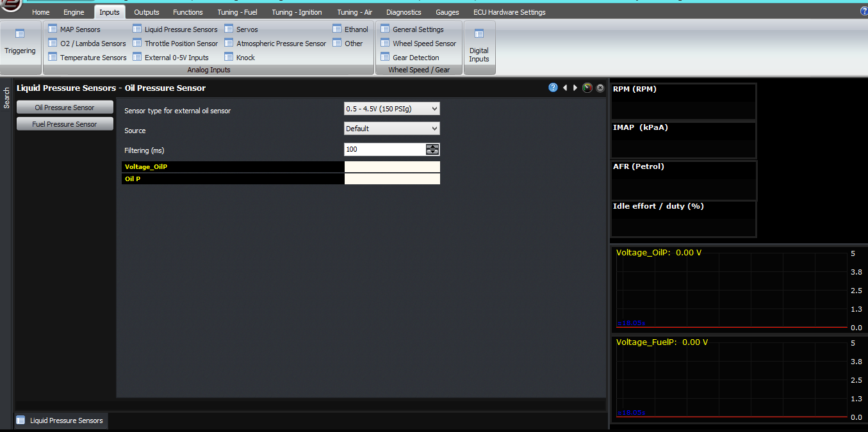868x432 pixels.
Task: Open Throttle Position Sensor settings
Action: pyautogui.click(x=175, y=44)
